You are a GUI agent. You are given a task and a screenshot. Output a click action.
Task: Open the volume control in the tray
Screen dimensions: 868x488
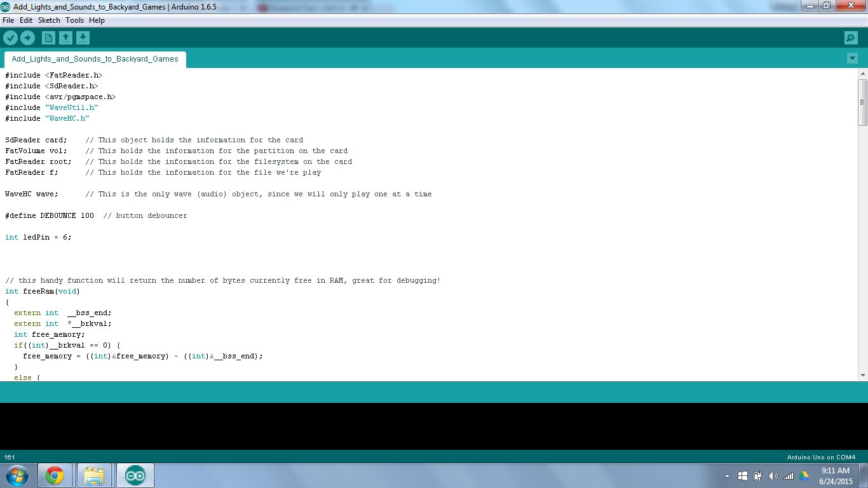773,476
